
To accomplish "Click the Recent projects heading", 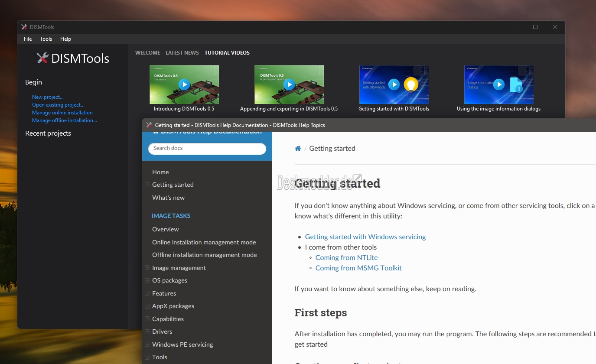I will pyautogui.click(x=48, y=133).
